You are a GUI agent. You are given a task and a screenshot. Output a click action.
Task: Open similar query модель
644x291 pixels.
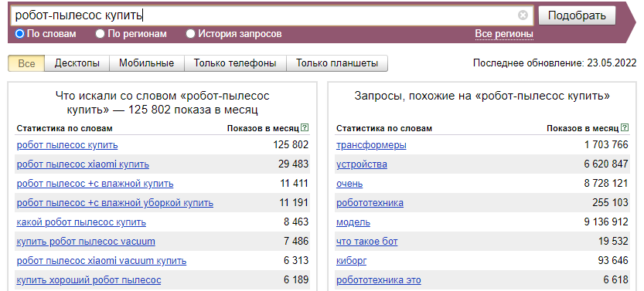click(353, 222)
